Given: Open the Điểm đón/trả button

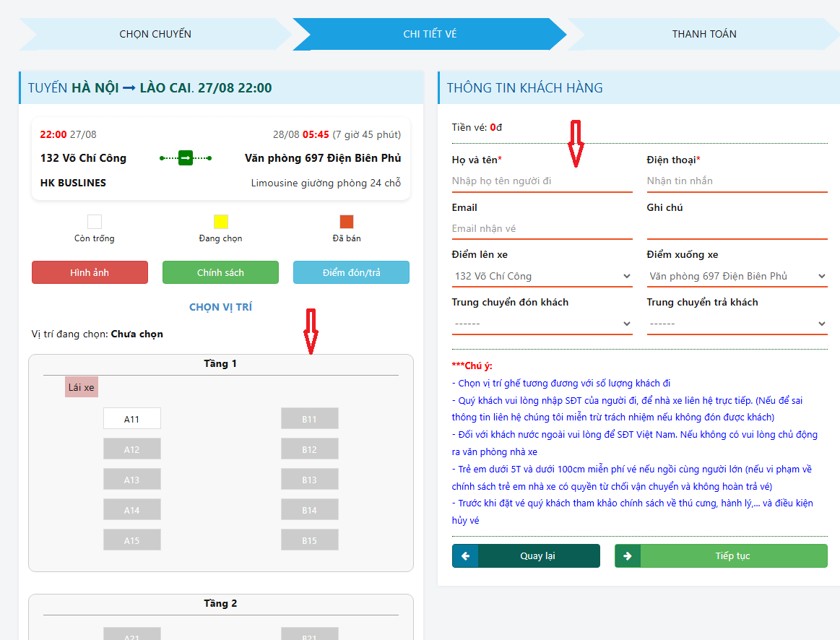Looking at the screenshot, I should pyautogui.click(x=351, y=272).
